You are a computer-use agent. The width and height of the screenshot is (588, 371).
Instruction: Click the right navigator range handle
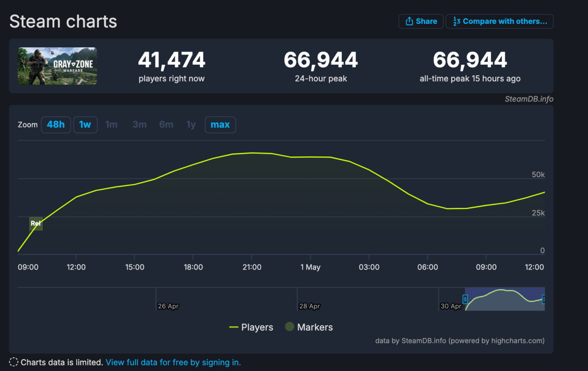tap(544, 299)
